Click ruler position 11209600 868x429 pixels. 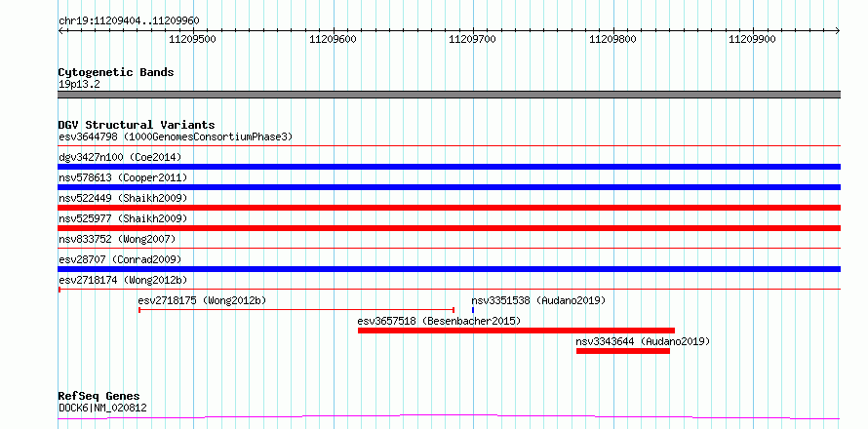(x=333, y=39)
